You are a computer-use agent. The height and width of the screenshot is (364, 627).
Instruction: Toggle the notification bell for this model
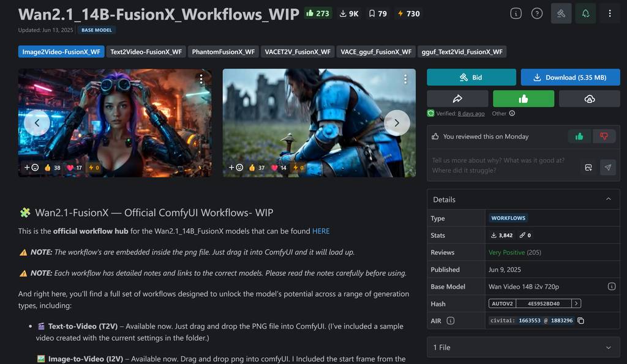585,13
